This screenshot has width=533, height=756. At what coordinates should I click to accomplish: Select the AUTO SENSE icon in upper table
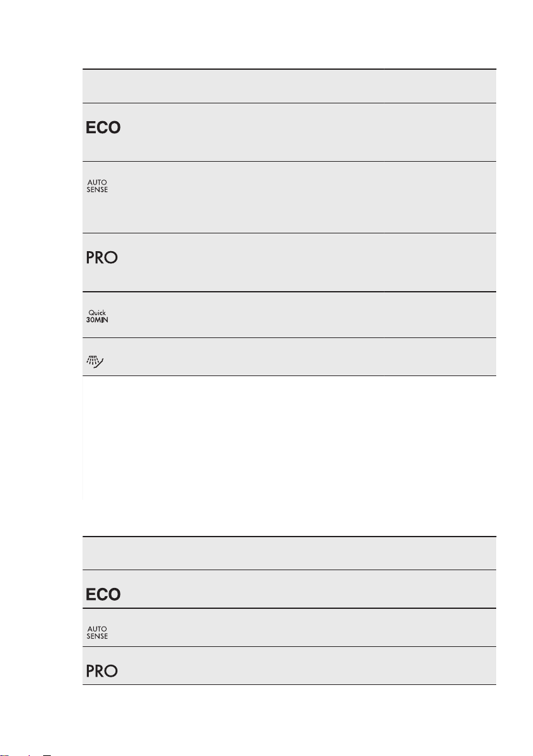97,186
